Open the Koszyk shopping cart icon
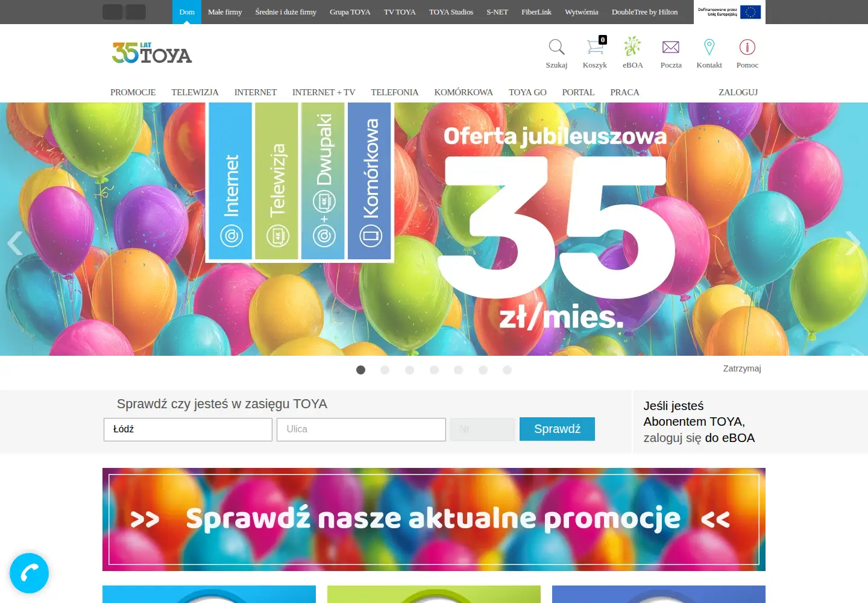The width and height of the screenshot is (868, 603). click(596, 46)
